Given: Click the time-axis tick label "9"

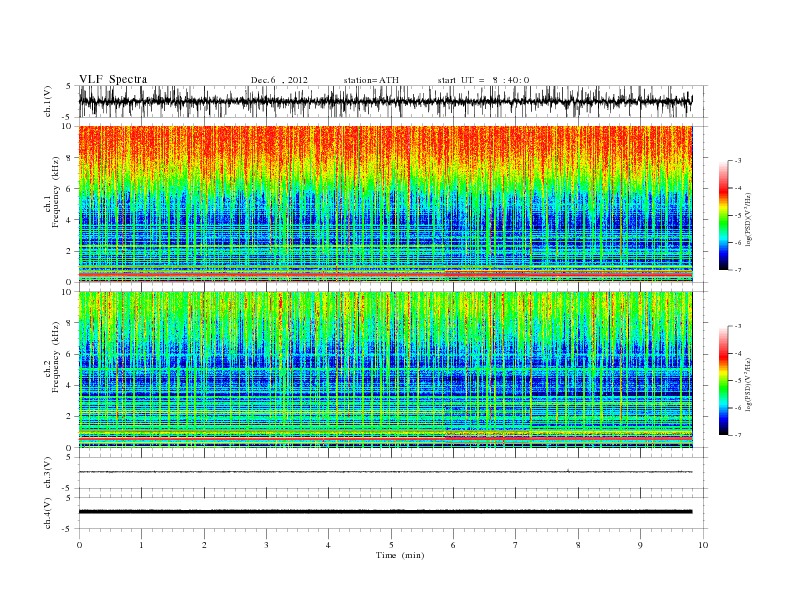Looking at the screenshot, I should click(640, 545).
